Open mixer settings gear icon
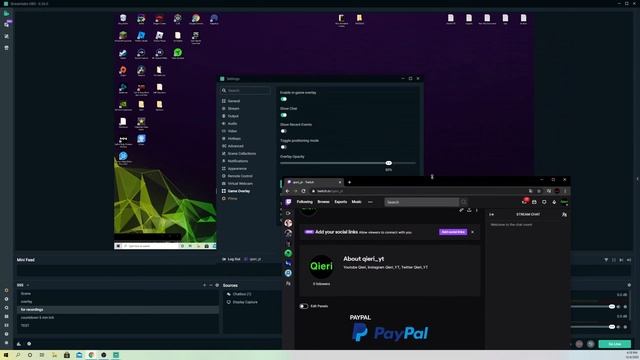The width and height of the screenshot is (640, 360). click(629, 285)
